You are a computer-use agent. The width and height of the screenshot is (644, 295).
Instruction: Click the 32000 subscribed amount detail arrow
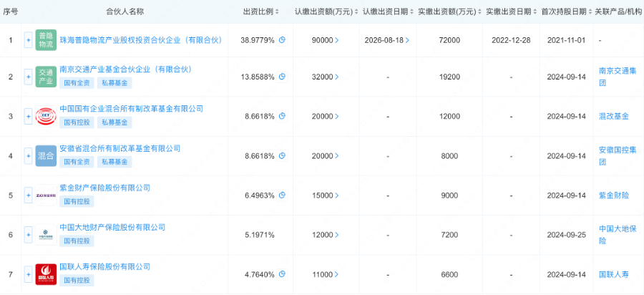pos(337,77)
